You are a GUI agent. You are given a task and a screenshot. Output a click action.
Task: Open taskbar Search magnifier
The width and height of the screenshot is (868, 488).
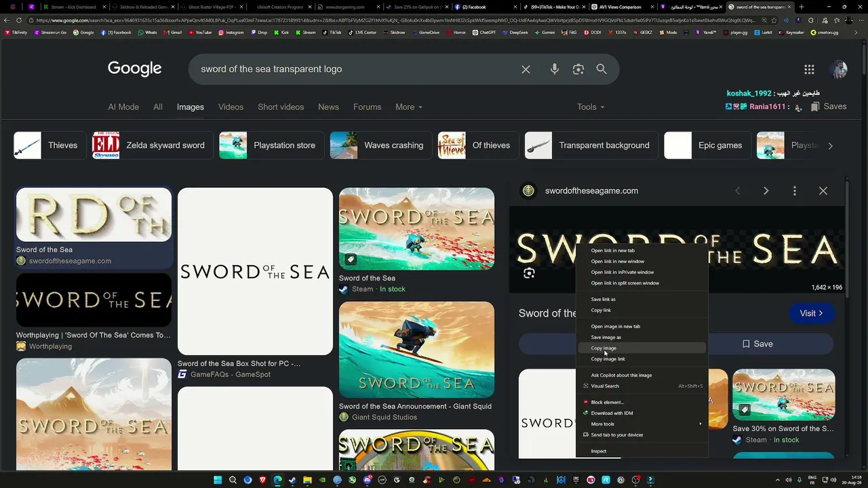coord(233,481)
